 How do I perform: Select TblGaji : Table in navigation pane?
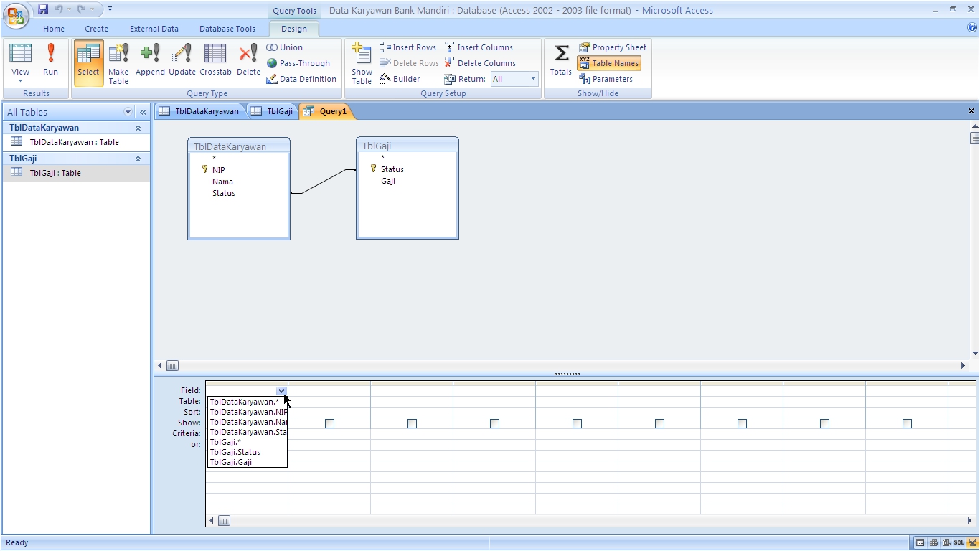76,173
